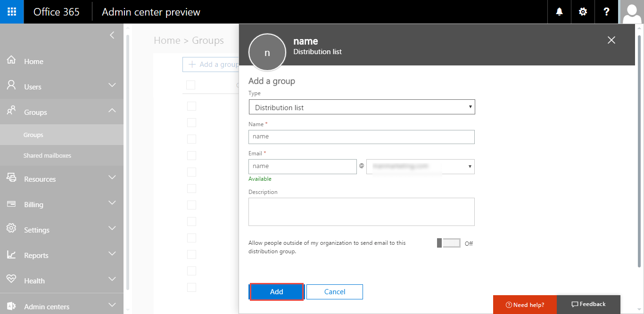Switch to Shared mailboxes
This screenshot has height=314, width=644.
click(x=47, y=155)
